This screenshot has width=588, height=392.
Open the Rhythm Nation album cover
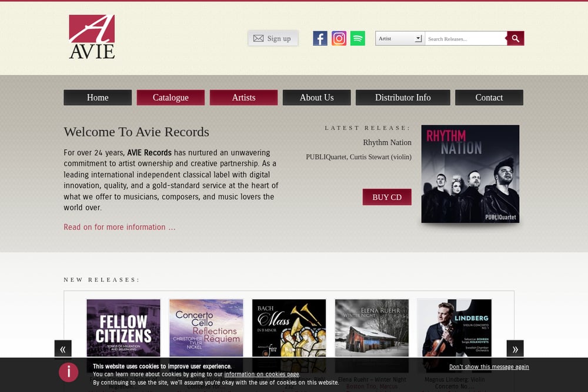[x=470, y=174]
